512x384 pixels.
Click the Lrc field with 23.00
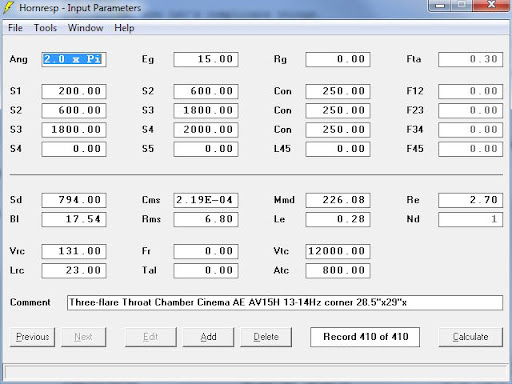(74, 271)
